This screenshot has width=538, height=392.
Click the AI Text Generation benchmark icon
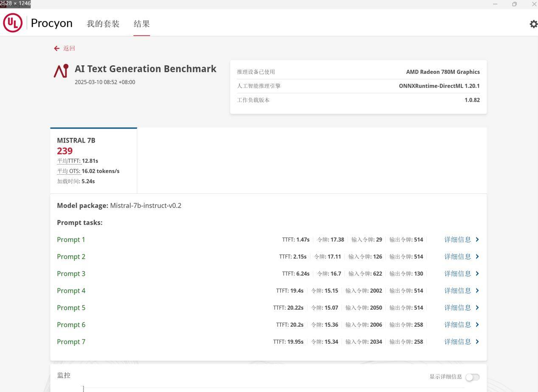pos(61,71)
